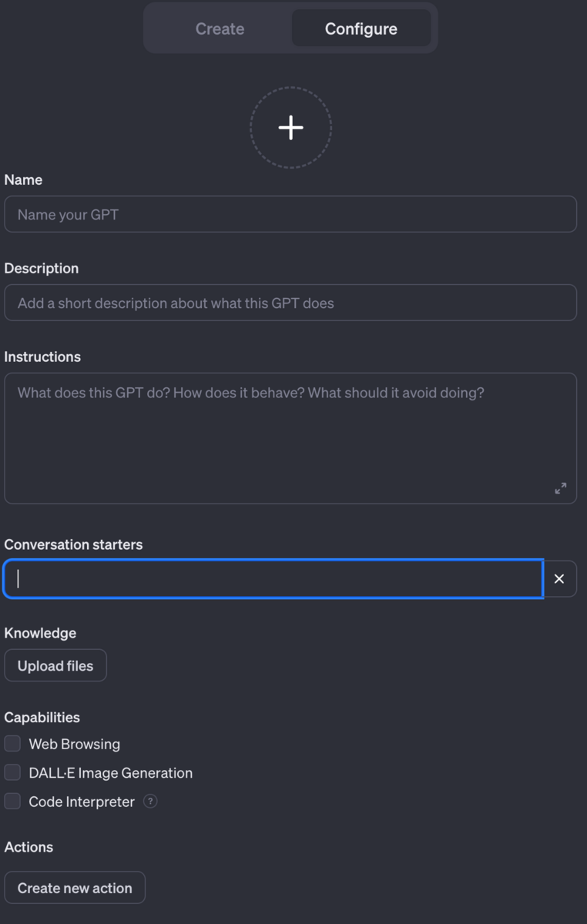The height and width of the screenshot is (924, 587).
Task: Click into the short description input
Action: click(290, 303)
